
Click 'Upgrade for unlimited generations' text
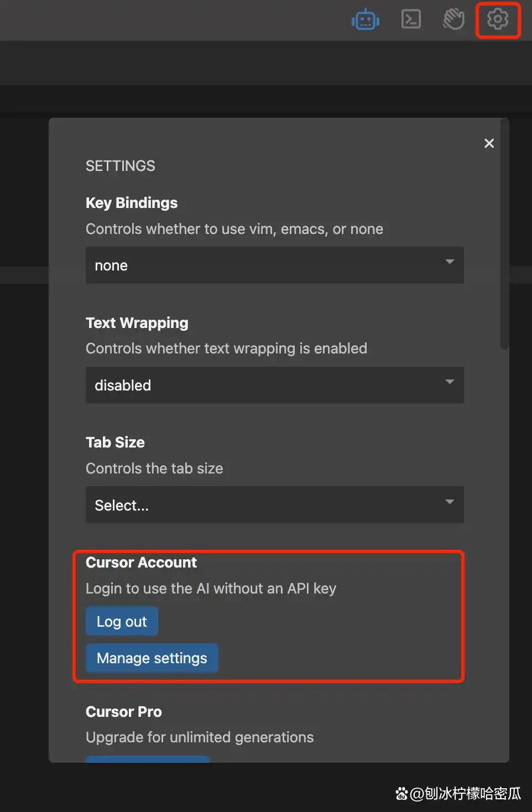coord(200,737)
